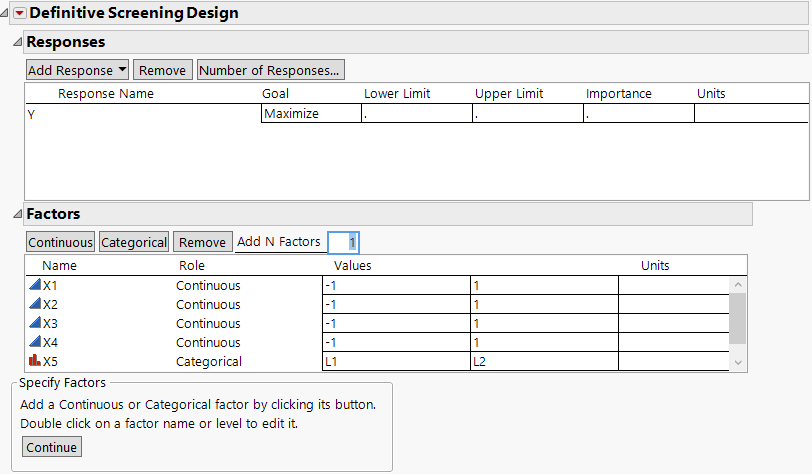Click Number of Responses button
Viewport: 812px width, 474px height.
click(271, 70)
